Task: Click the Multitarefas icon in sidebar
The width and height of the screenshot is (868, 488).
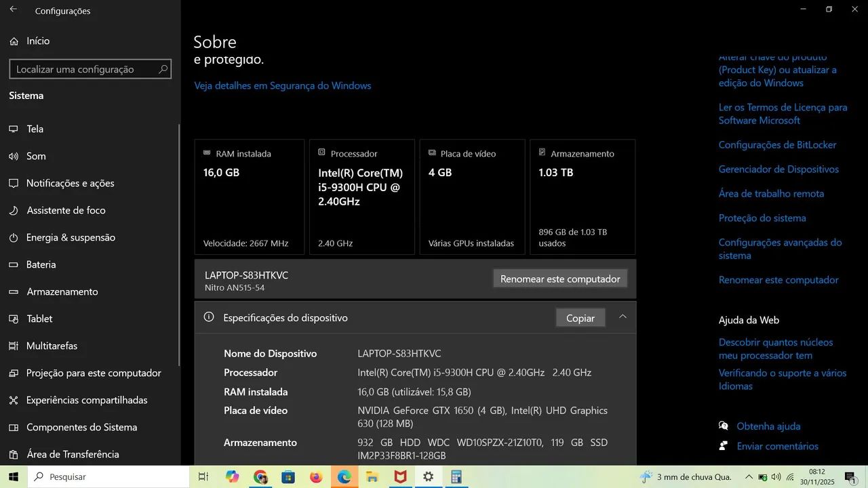Action: 13,346
